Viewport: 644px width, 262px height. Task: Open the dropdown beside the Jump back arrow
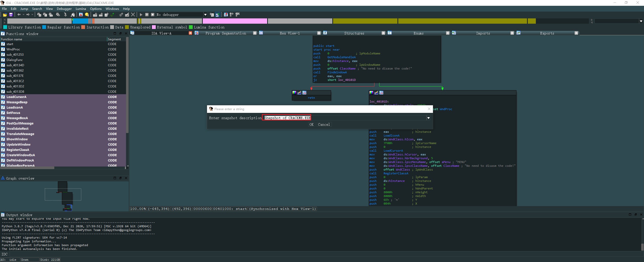(x=23, y=15)
